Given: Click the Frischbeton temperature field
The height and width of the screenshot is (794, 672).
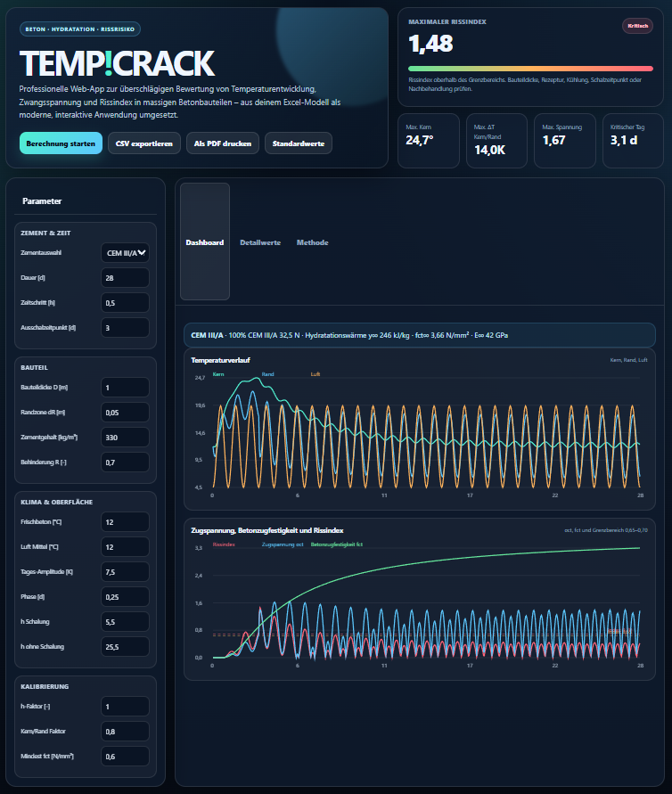Looking at the screenshot, I should 125,522.
